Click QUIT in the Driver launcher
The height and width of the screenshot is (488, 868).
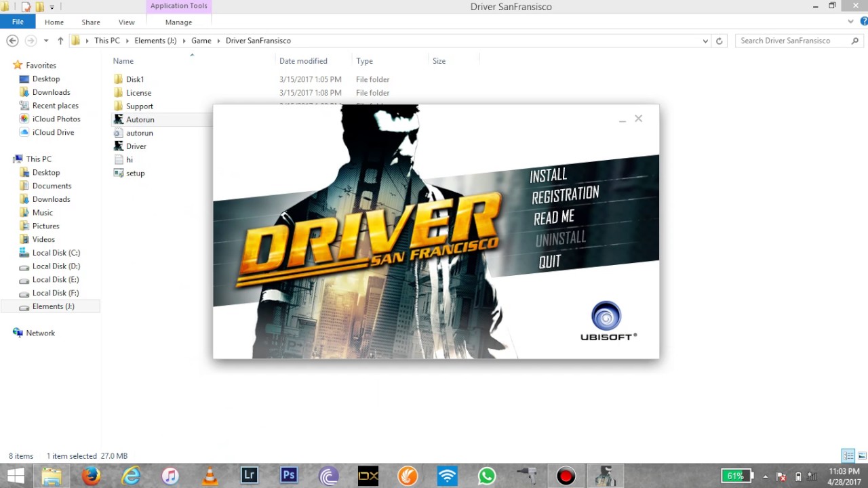[549, 262]
